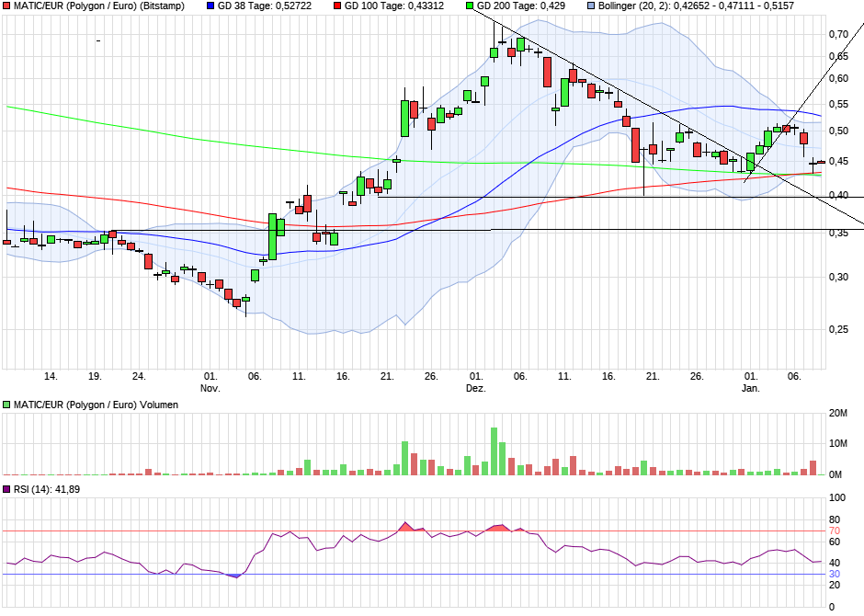Click the 0,60 price axis label
The height and width of the screenshot is (616, 864).
[838, 78]
